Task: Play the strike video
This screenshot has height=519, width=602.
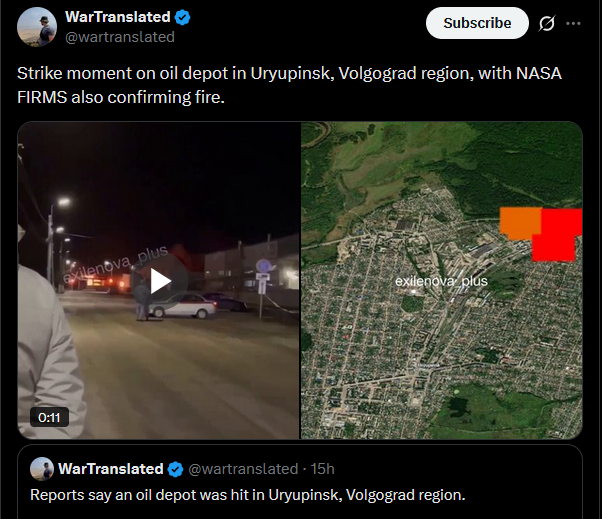Action: click(159, 281)
